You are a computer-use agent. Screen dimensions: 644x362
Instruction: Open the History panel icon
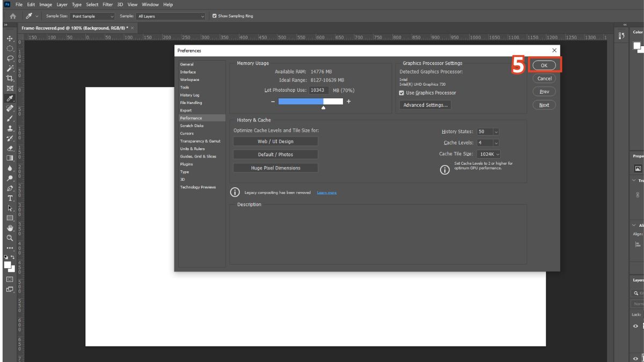(x=621, y=36)
